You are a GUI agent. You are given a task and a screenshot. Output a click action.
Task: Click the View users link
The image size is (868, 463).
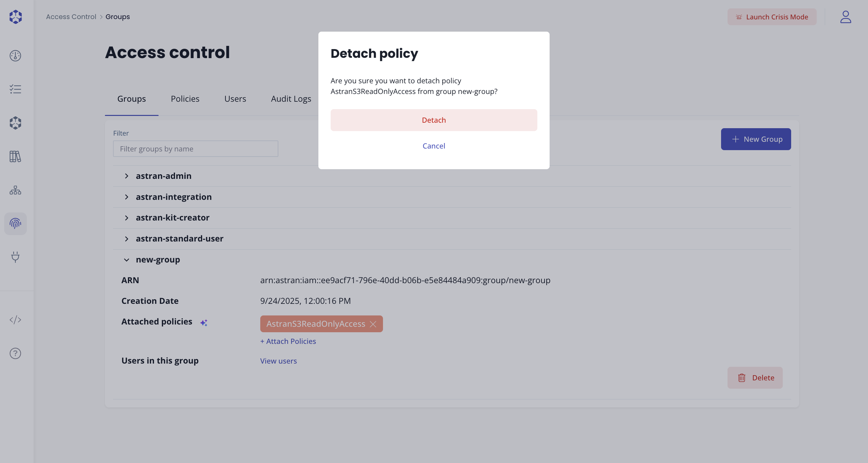point(278,361)
